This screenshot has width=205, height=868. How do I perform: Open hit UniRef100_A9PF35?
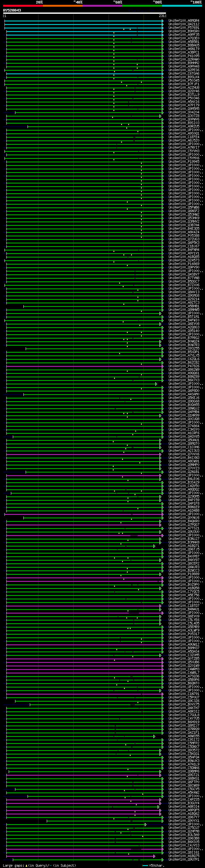coord(184,35)
